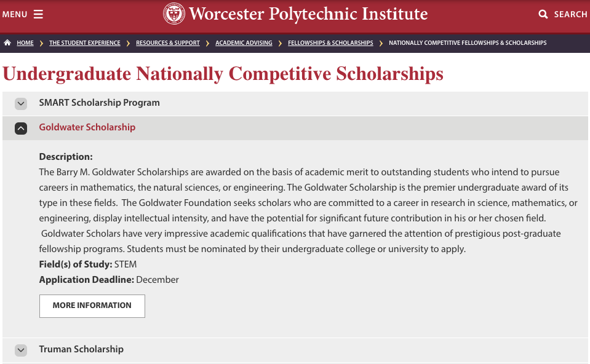Open the hamburger menu icon
Screen dimensions: 590x364
click(38, 14)
